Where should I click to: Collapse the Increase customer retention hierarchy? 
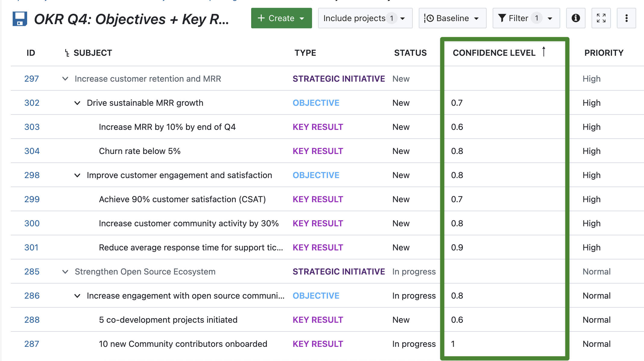coord(65,79)
